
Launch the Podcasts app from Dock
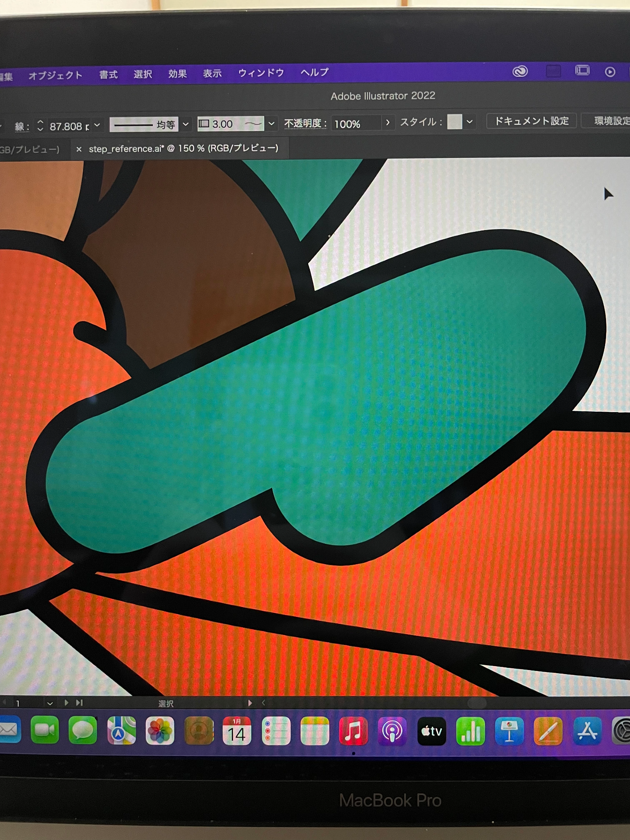(392, 731)
